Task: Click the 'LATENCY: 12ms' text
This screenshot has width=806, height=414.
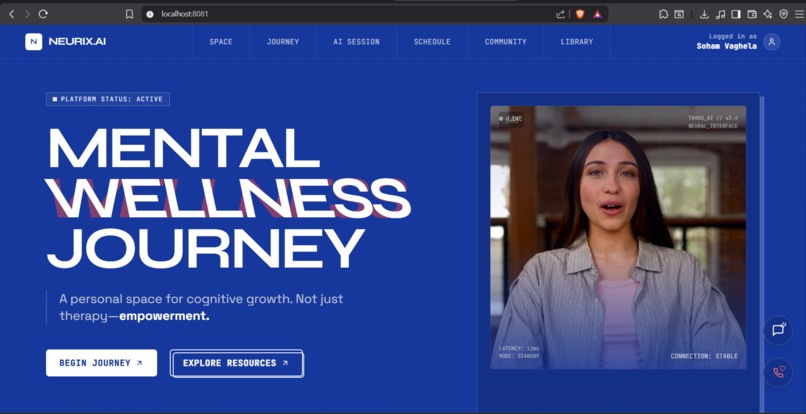Action: [x=519, y=348]
